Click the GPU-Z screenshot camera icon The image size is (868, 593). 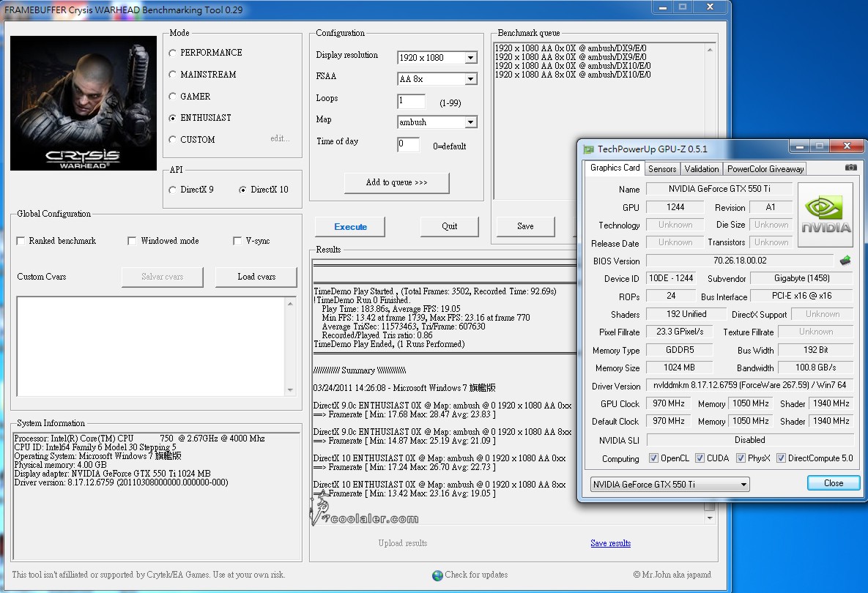coord(851,167)
